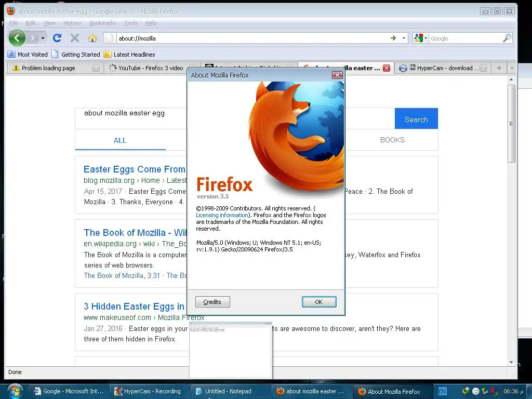Select the ALL results tab
Viewport: 532px width, 399px height.
click(120, 140)
